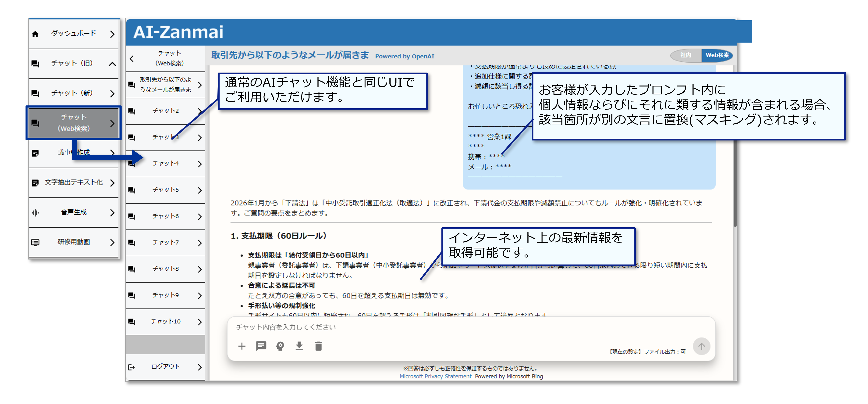The height and width of the screenshot is (404, 868).
Task: Open the prompt template speech-bubble icon
Action: click(x=261, y=346)
